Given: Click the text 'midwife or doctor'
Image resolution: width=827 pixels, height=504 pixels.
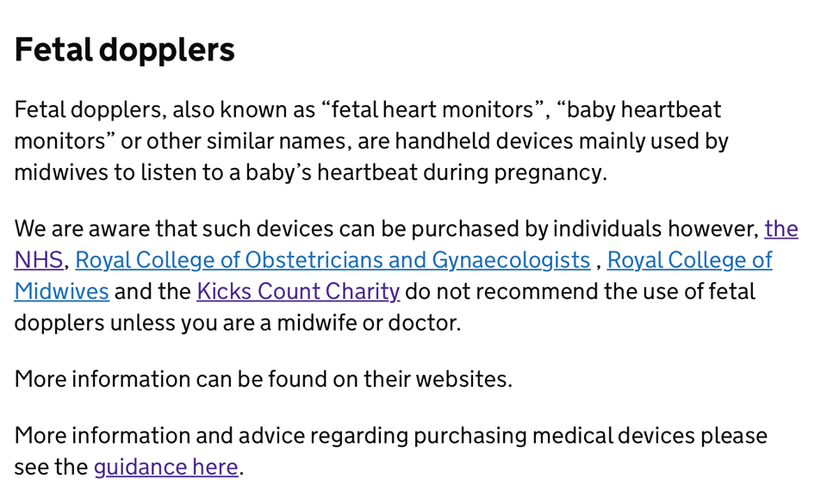Looking at the screenshot, I should tap(369, 323).
